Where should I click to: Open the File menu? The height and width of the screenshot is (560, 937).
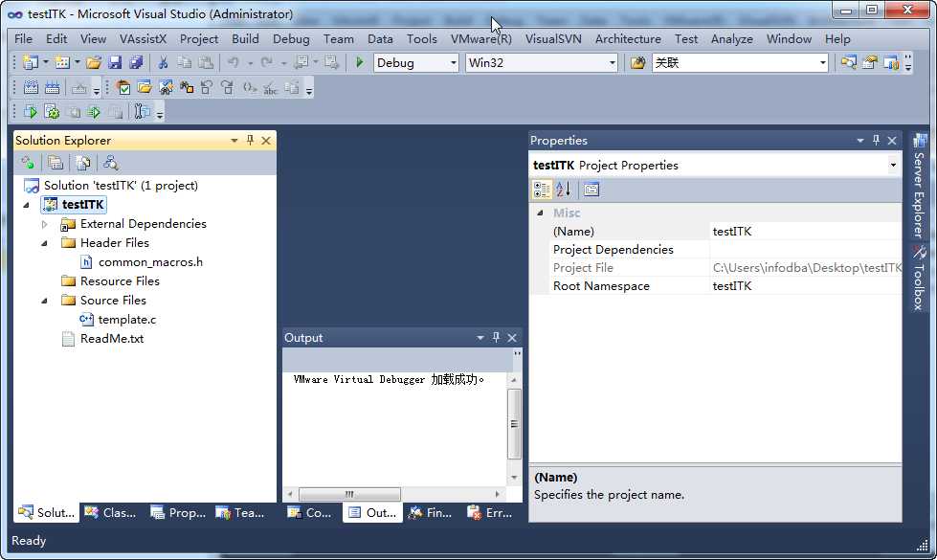[x=23, y=39]
